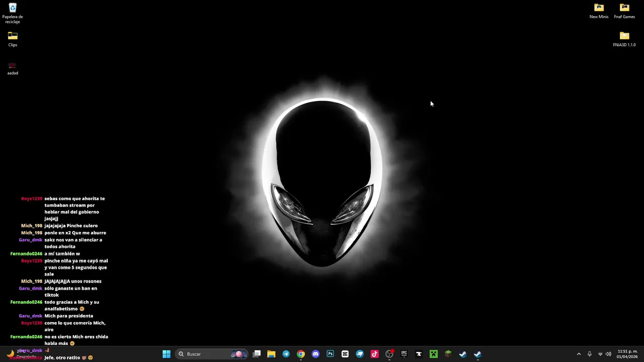The height and width of the screenshot is (362, 644).
Task: Launch Photoshop from the taskbar
Action: pyautogui.click(x=330, y=354)
